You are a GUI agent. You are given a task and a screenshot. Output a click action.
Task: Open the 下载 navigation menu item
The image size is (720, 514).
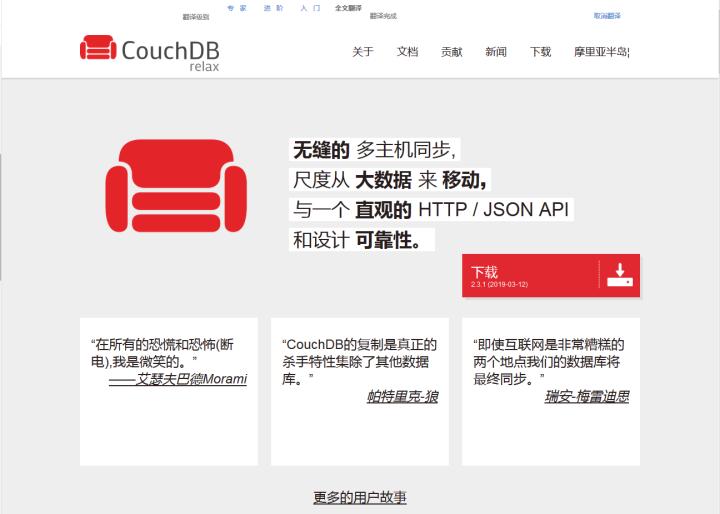click(540, 52)
